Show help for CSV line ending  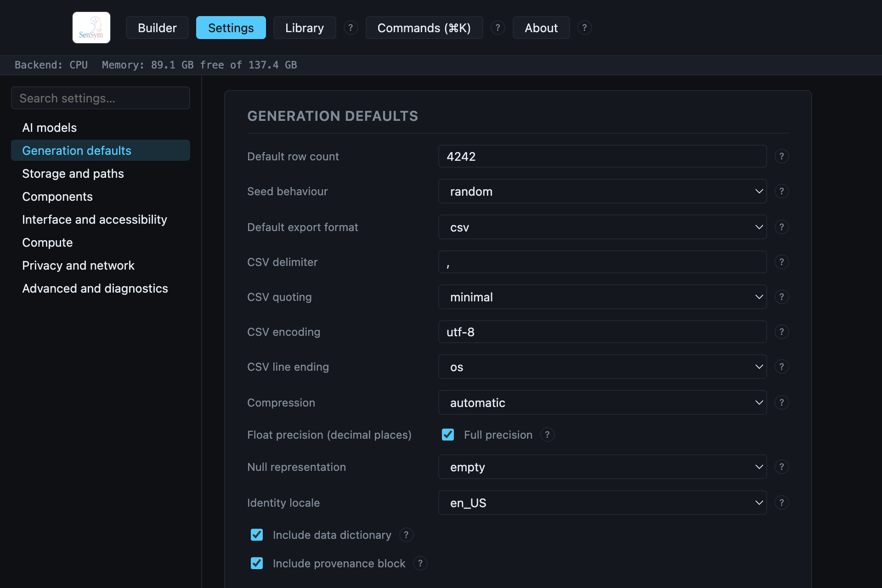point(781,367)
